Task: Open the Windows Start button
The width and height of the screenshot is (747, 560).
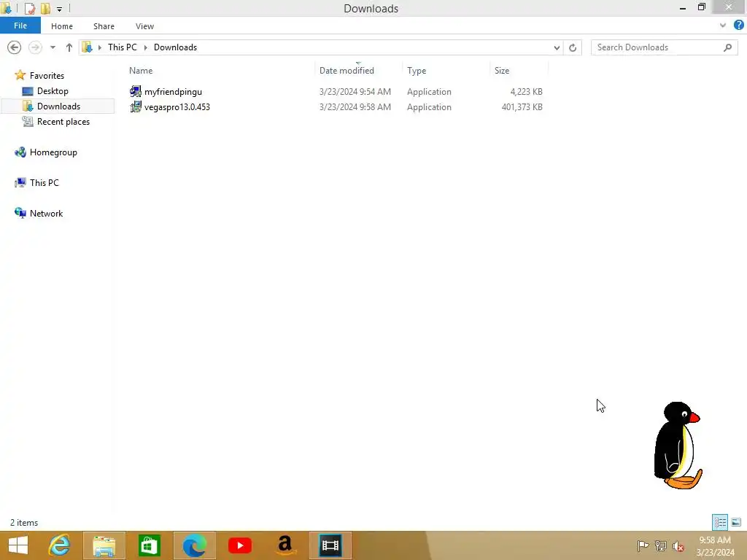Action: pos(18,545)
